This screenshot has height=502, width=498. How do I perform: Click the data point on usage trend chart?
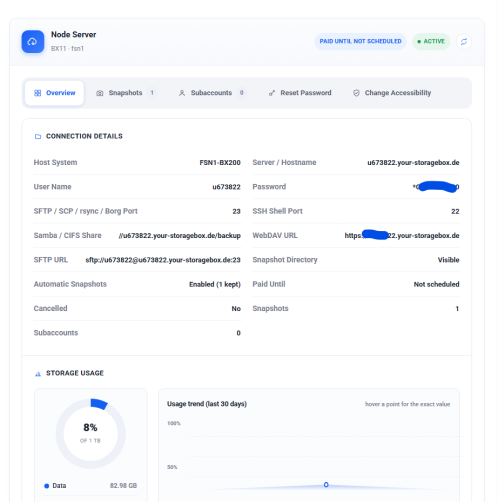pos(326,484)
